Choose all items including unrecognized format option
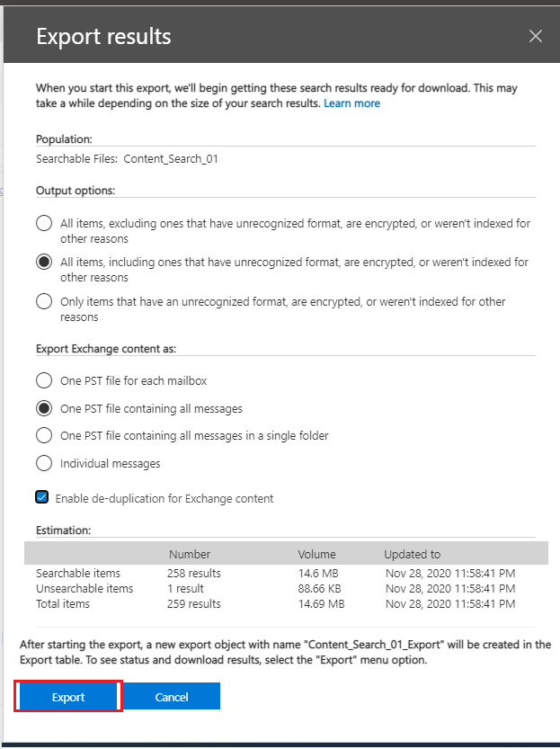560x749 pixels. pos(44,263)
